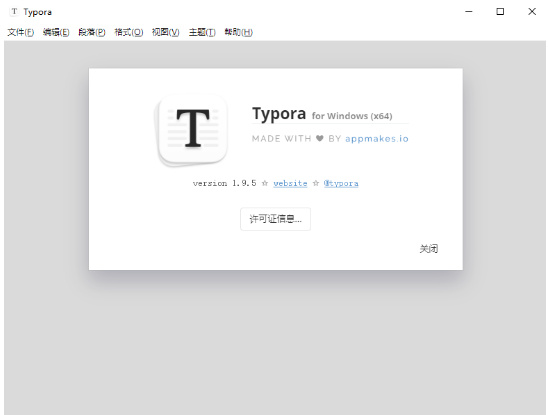
Task: Click the 许可证信息... button
Action: [x=275, y=219]
